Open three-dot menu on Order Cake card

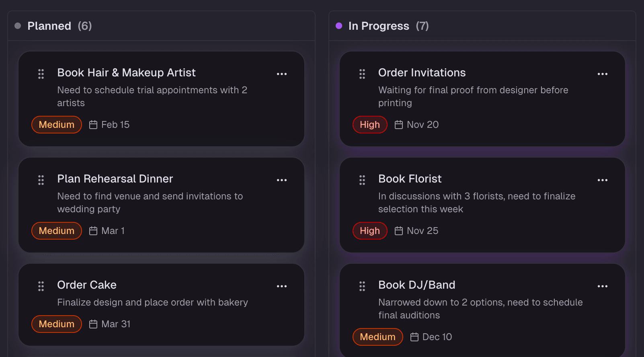(x=282, y=286)
